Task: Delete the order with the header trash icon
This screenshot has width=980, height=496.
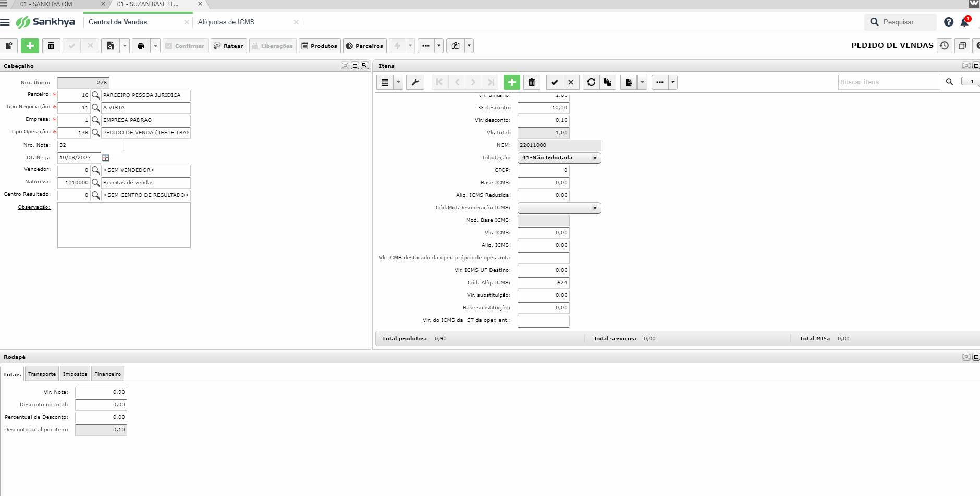Action: (x=51, y=46)
